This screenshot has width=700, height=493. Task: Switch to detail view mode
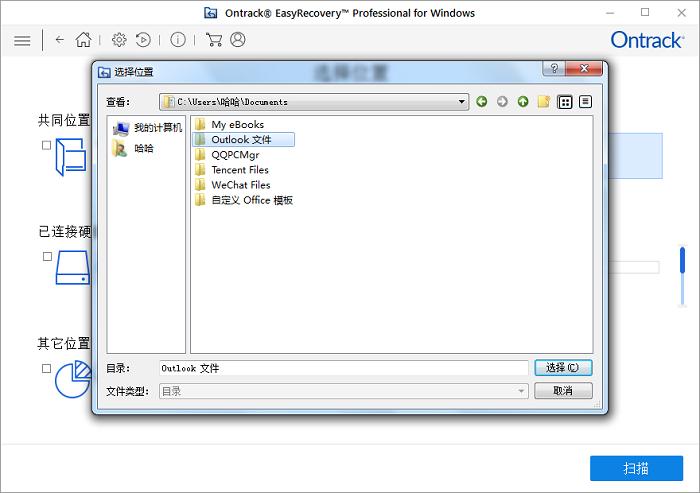[x=585, y=102]
